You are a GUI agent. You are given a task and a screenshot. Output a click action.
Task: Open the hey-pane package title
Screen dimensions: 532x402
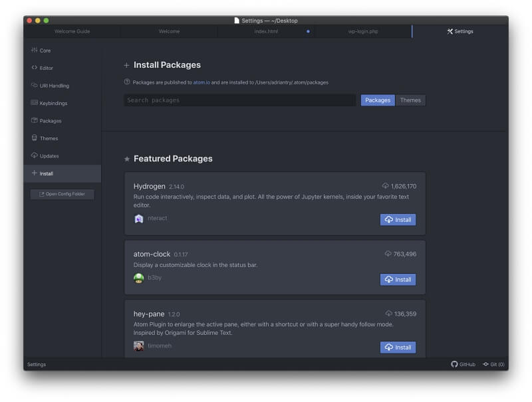(x=149, y=314)
